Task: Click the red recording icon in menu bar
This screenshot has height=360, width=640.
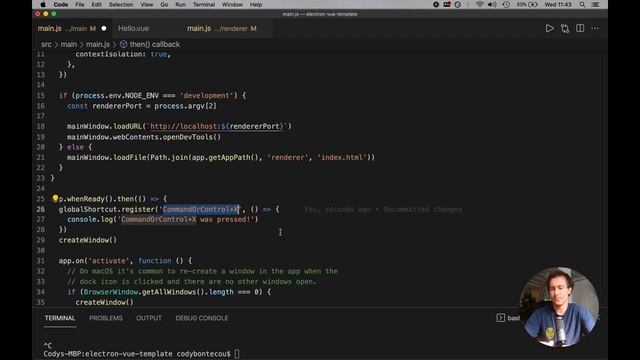Action: (447, 4)
